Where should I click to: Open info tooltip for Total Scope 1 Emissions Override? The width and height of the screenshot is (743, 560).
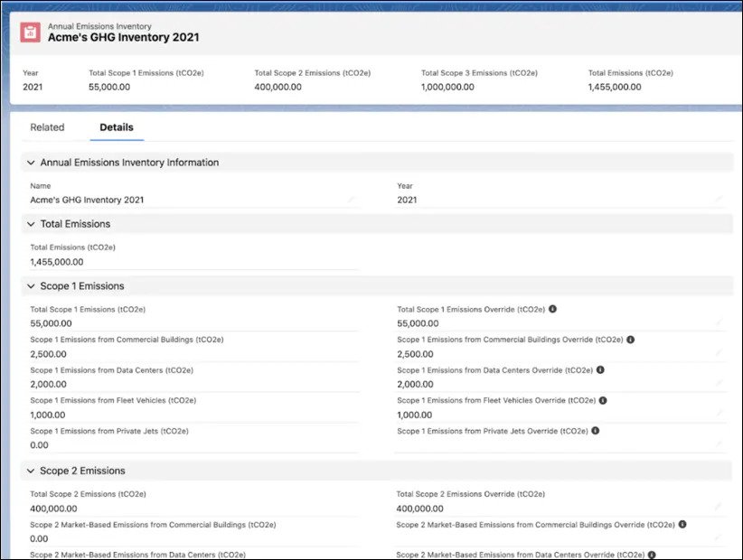[552, 309]
